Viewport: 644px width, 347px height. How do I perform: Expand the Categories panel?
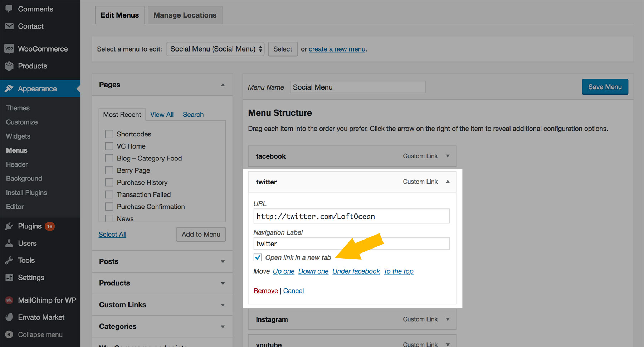pyautogui.click(x=223, y=326)
